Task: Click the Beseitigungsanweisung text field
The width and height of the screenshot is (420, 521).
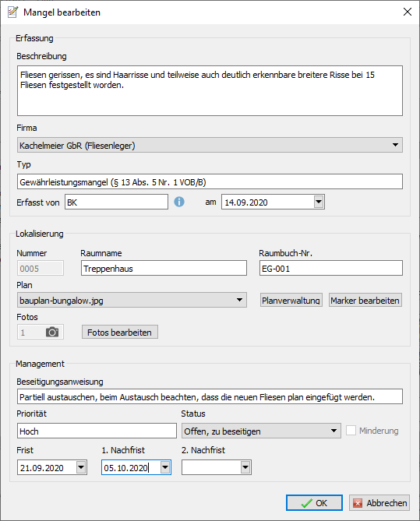Action: (210, 396)
